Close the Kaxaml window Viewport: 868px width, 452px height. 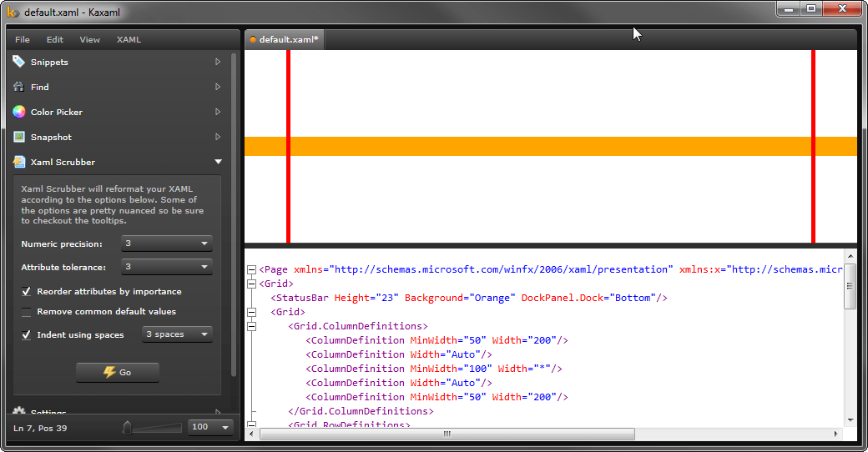click(x=842, y=9)
